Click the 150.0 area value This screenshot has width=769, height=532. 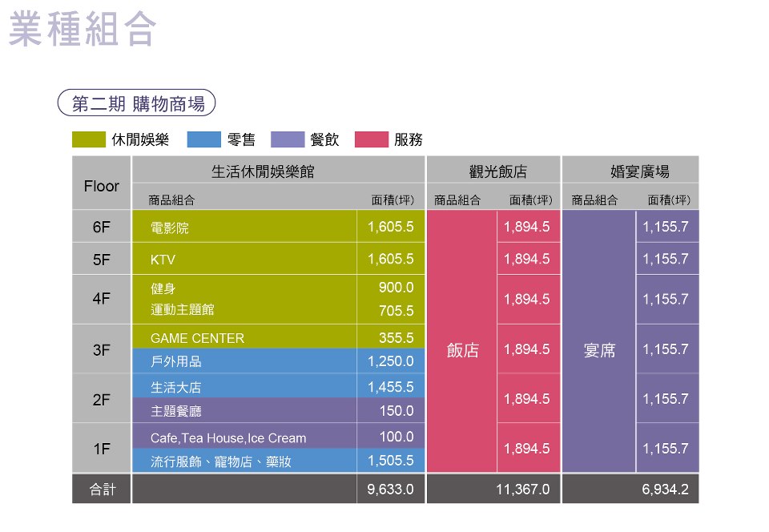click(397, 410)
